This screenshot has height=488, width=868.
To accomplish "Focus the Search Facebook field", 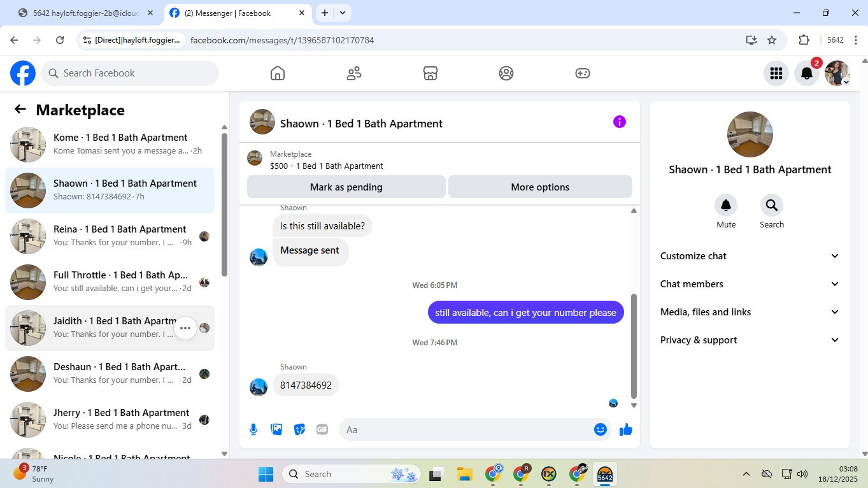I will click(x=130, y=73).
